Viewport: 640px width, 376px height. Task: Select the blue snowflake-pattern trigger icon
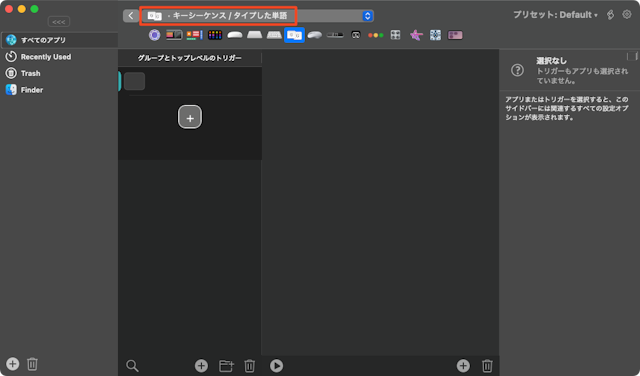click(x=436, y=35)
